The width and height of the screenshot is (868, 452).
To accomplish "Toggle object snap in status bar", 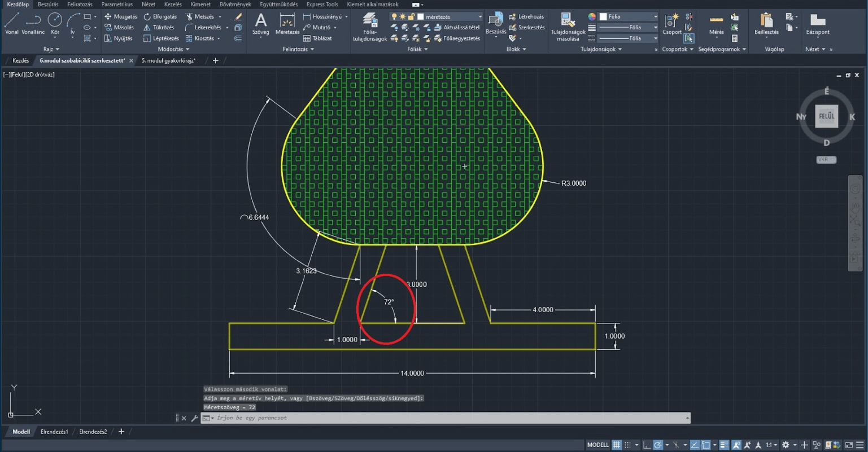I will click(x=705, y=445).
